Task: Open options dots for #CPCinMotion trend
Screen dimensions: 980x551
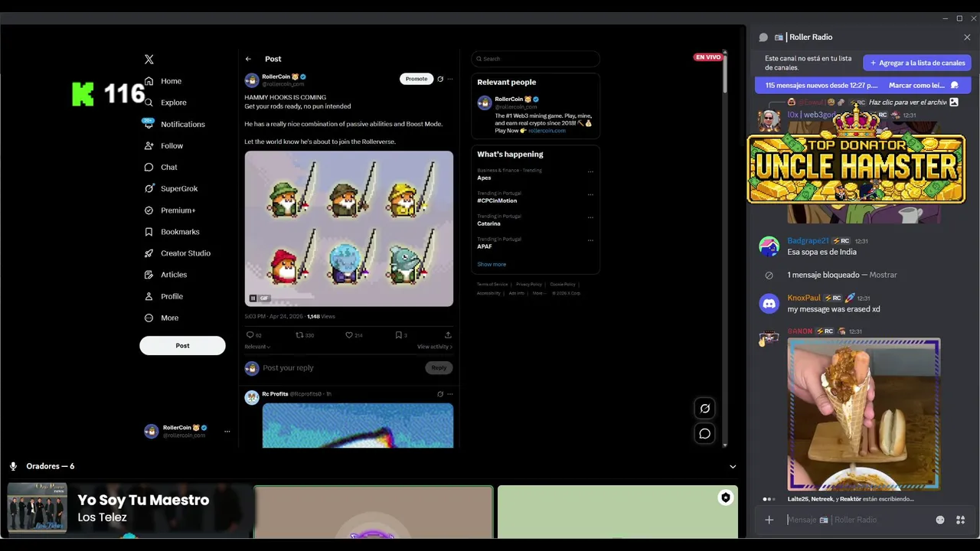Action: point(590,195)
